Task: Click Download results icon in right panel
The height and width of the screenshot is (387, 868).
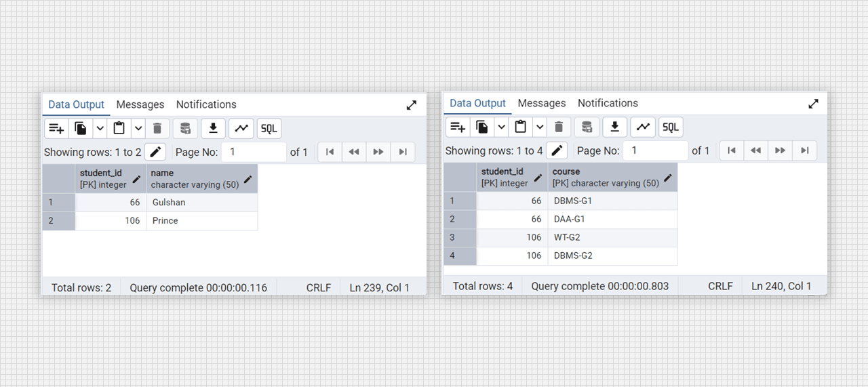Action: click(614, 127)
